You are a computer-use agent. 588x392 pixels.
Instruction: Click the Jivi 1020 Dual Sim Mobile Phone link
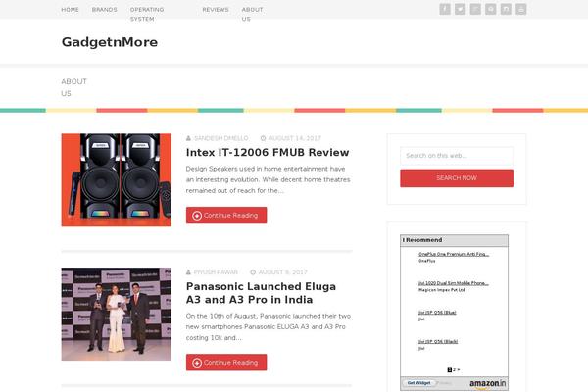coord(454,283)
